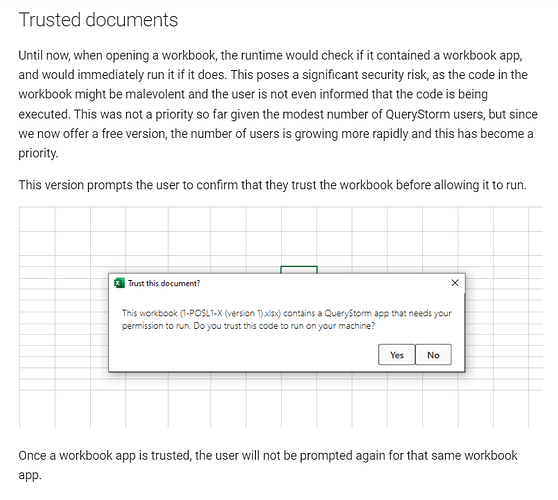Click the word 'priority.' ending first paragraph
Viewport: 558px width, 500px height.
pyautogui.click(x=38, y=153)
